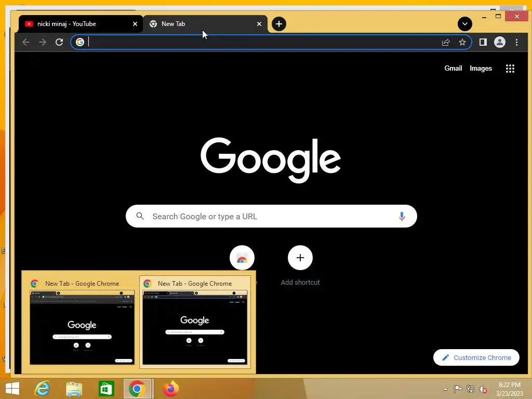Open File Explorer from the taskbar
The height and width of the screenshot is (399, 532).
coord(74,389)
